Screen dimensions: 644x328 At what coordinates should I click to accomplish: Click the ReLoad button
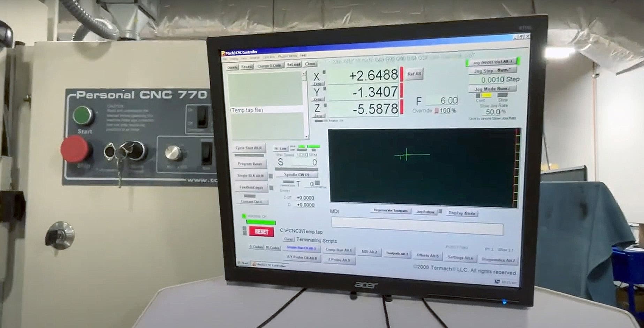pyautogui.click(x=294, y=65)
